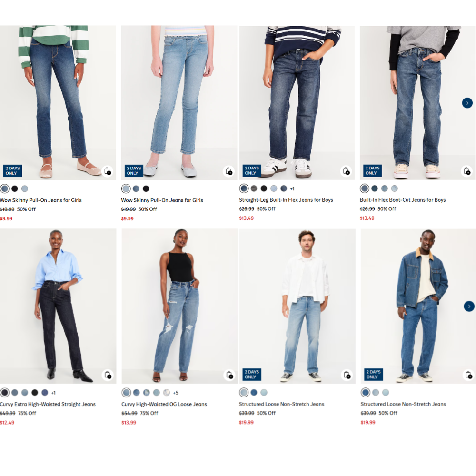Select black swatch for first Wow Skinny Jeans
476x476 pixels.
(x=15, y=189)
